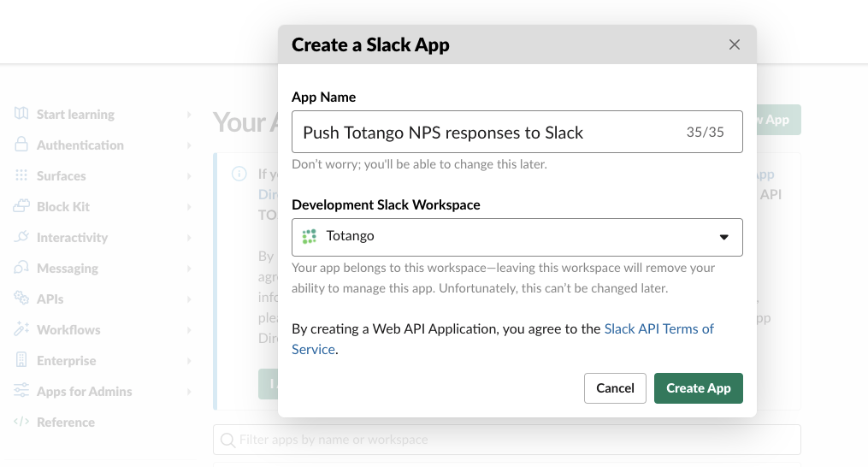The image size is (868, 467).
Task: Click the App Name text field
Action: click(517, 132)
